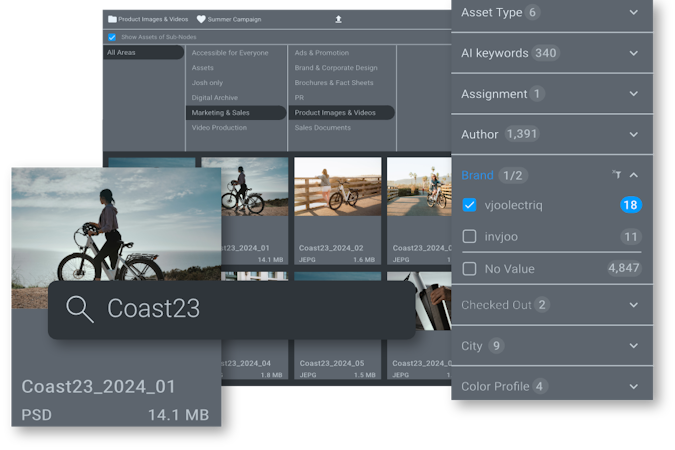The image size is (675, 450).
Task: Select Marketing & Sales in the area list
Action: (x=221, y=113)
